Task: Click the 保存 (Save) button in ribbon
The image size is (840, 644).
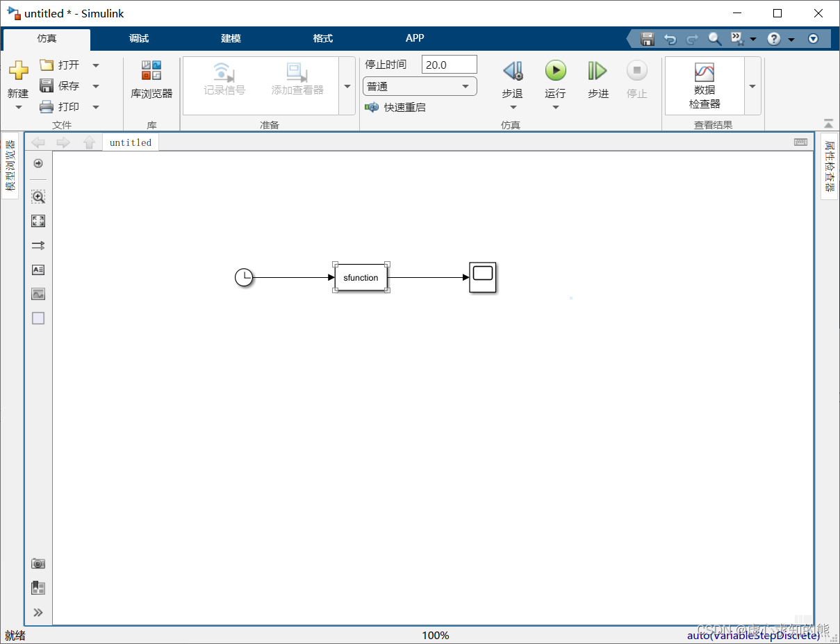Action: click(60, 85)
